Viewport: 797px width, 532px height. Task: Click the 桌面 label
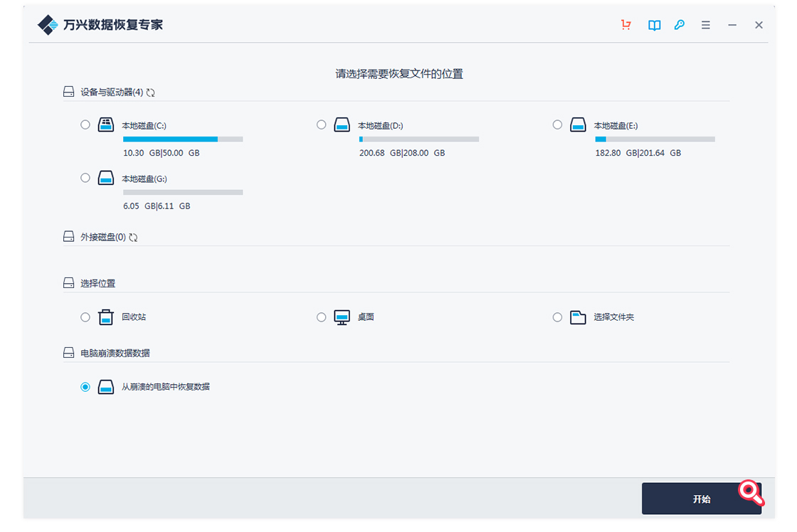366,317
